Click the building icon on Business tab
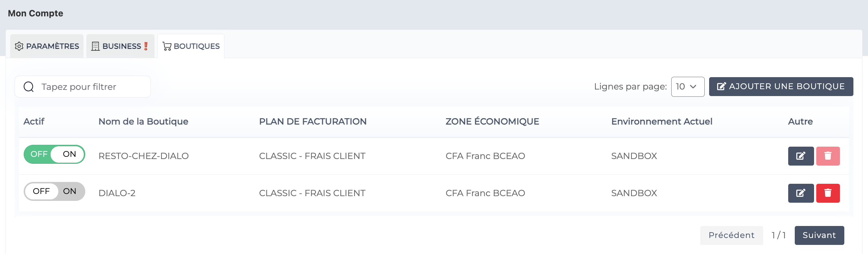 coord(95,46)
